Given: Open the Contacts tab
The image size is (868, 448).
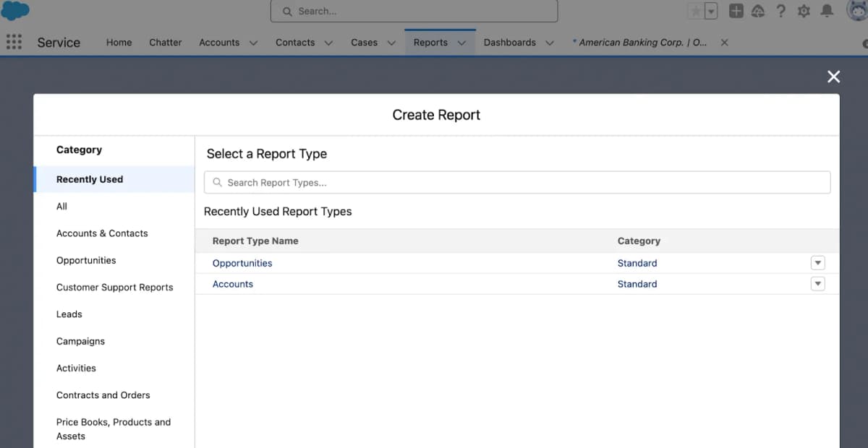Looking at the screenshot, I should [295, 43].
